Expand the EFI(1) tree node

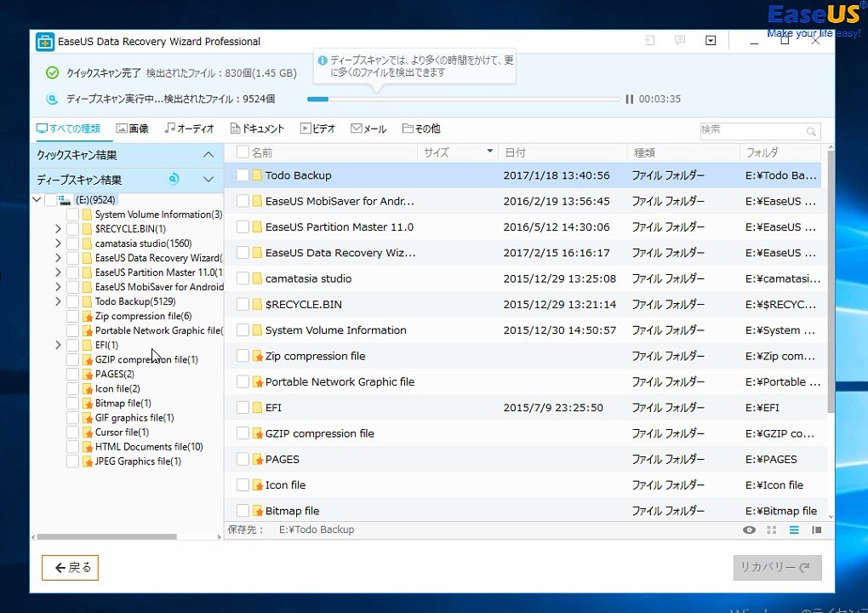(x=58, y=345)
